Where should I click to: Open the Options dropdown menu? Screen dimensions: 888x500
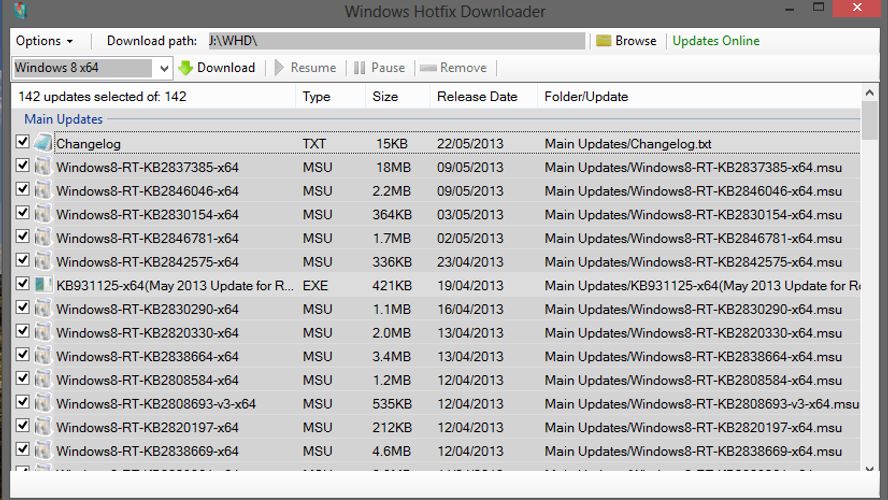pos(44,41)
